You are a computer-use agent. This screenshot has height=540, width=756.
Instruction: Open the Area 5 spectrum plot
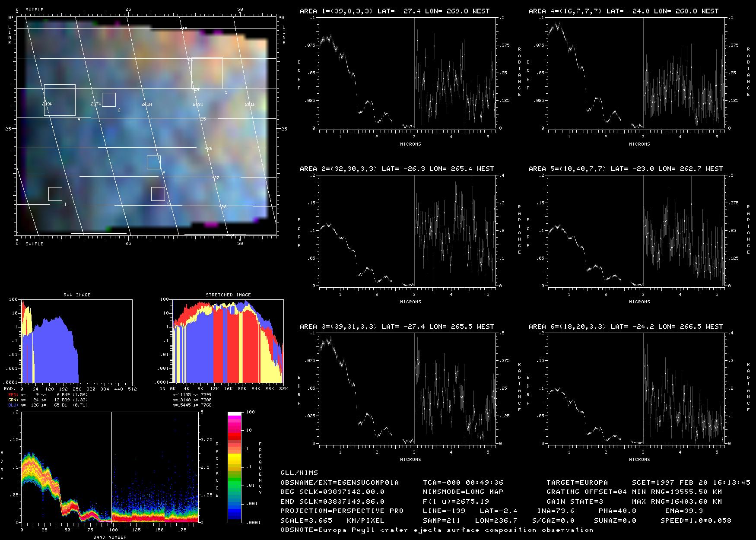[635, 231]
